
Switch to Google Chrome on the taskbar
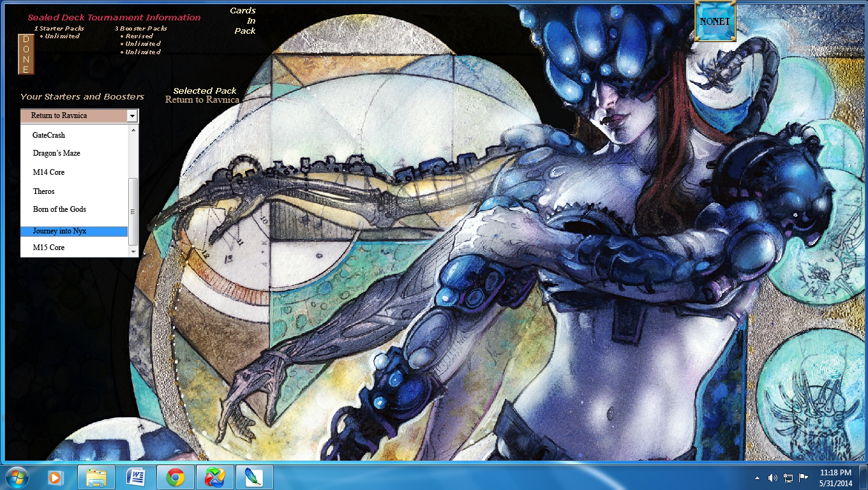pyautogui.click(x=176, y=477)
